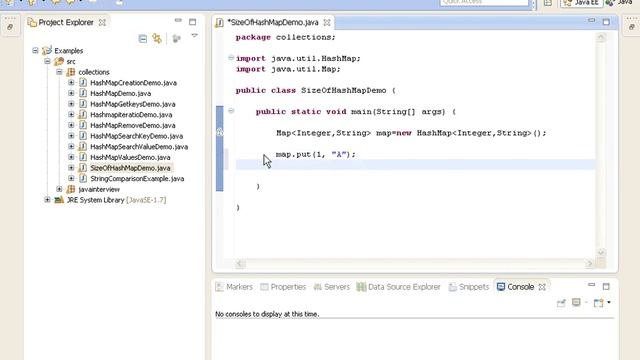Select HashMapSearchValueDemo.java file

pos(139,147)
